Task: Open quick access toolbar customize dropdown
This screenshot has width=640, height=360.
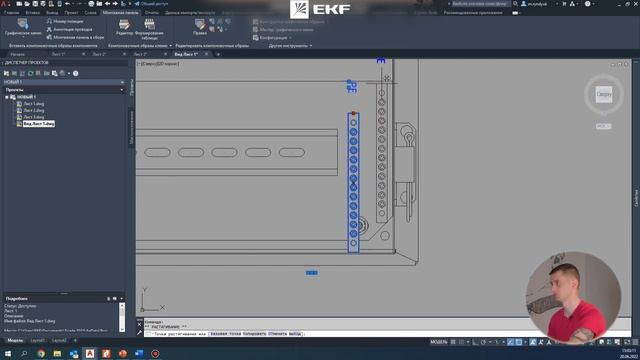Action: point(130,4)
